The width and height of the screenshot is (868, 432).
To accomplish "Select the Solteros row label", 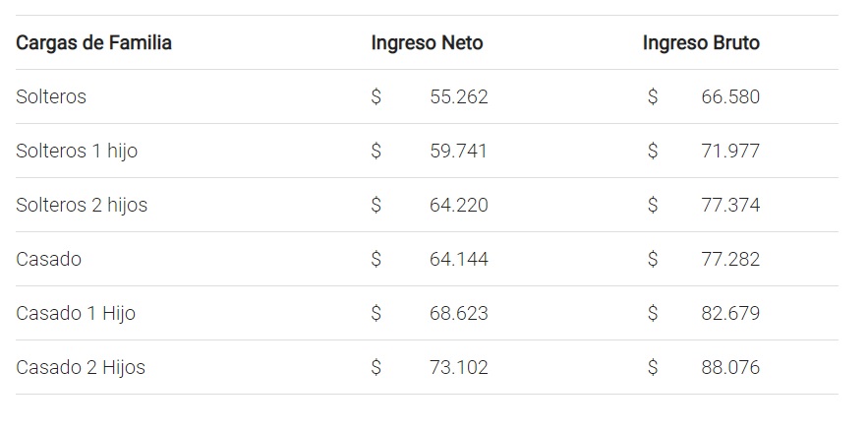I will pyautogui.click(x=51, y=97).
